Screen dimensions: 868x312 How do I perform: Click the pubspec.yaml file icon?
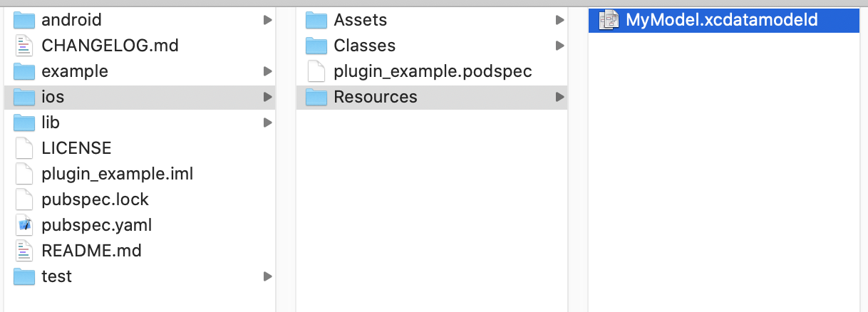pyautogui.click(x=24, y=225)
